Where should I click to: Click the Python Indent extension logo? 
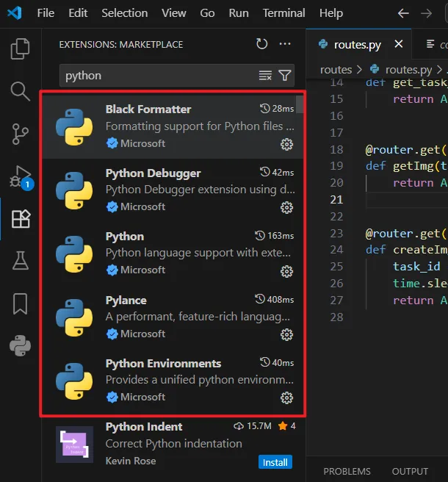[x=74, y=445]
